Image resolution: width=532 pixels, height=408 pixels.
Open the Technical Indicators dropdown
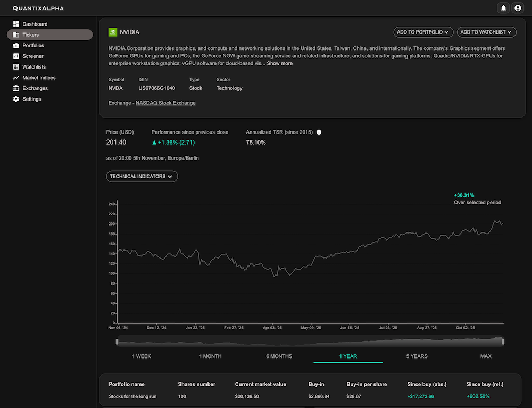142,176
